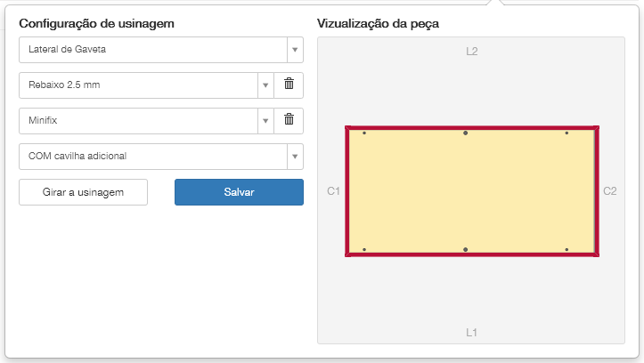This screenshot has width=644, height=363.
Task: Click the red left edge of piece
Action: click(347, 191)
